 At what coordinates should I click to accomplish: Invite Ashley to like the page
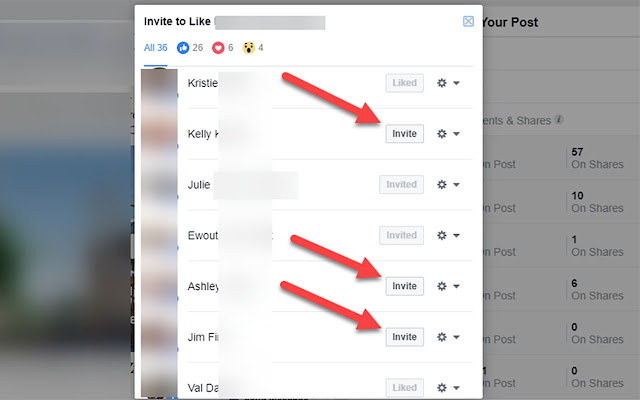(404, 286)
